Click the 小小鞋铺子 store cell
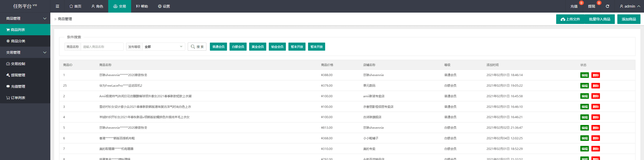Viewport: 644px width, 160px height. [x=371, y=138]
